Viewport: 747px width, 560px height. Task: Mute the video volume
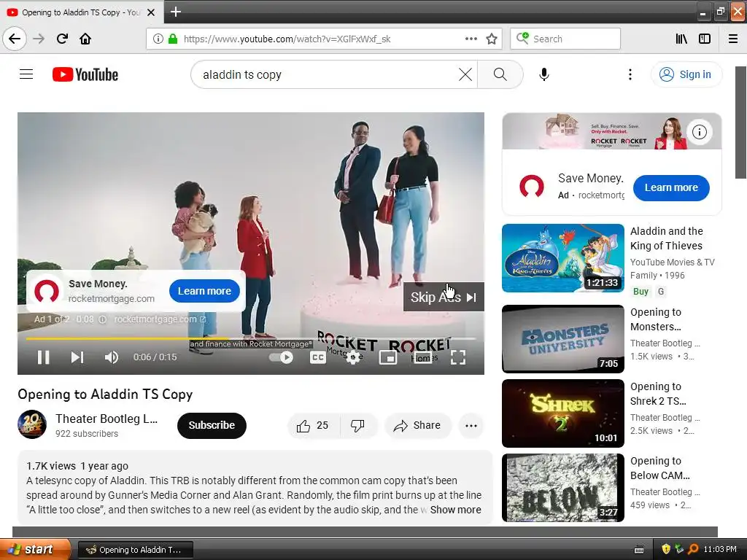click(111, 357)
